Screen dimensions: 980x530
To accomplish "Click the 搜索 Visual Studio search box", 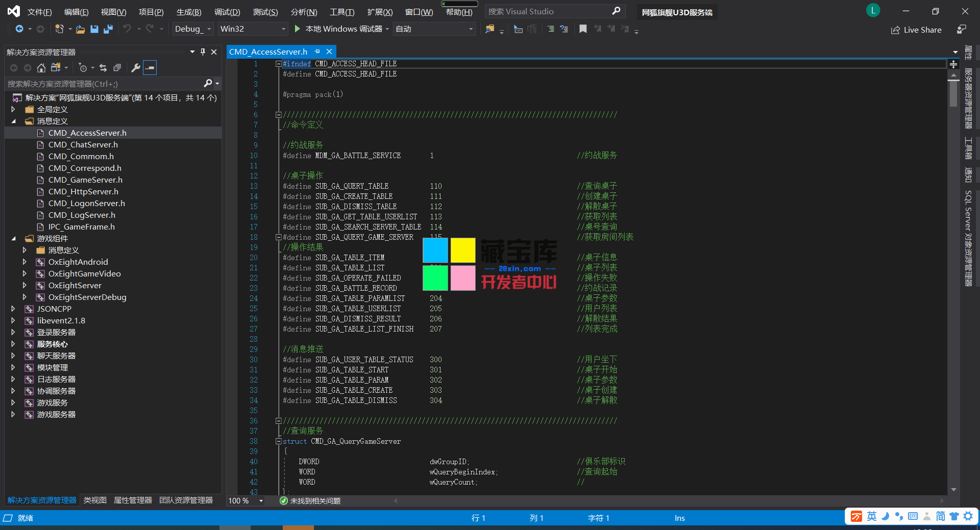I will (x=554, y=11).
